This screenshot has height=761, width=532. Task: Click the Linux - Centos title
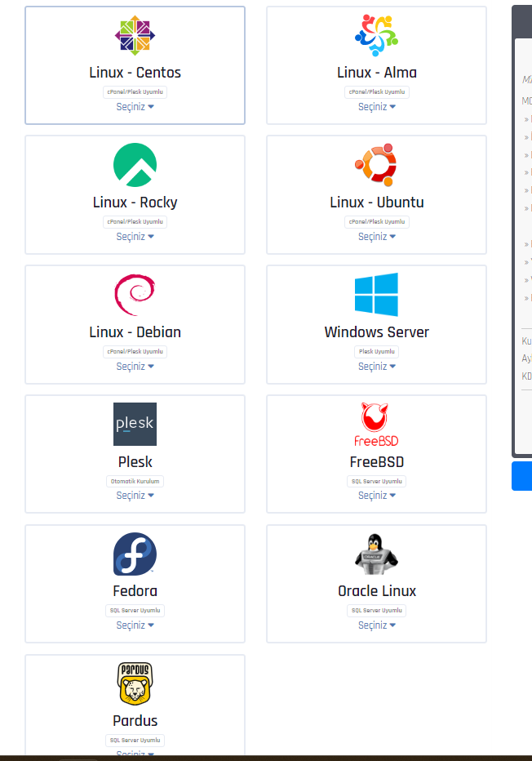coord(135,73)
